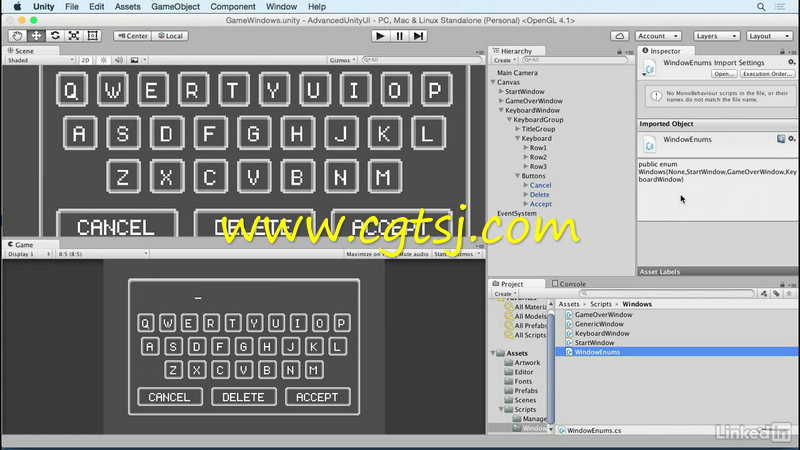
Task: Expand the StartWindow object
Action: 501,91
